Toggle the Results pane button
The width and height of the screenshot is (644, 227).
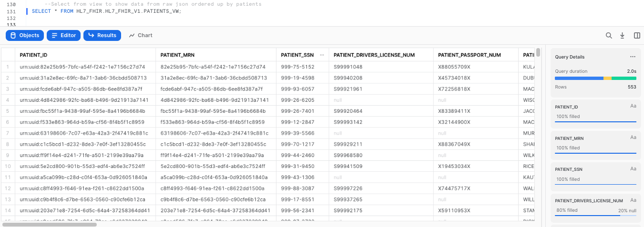click(x=102, y=35)
